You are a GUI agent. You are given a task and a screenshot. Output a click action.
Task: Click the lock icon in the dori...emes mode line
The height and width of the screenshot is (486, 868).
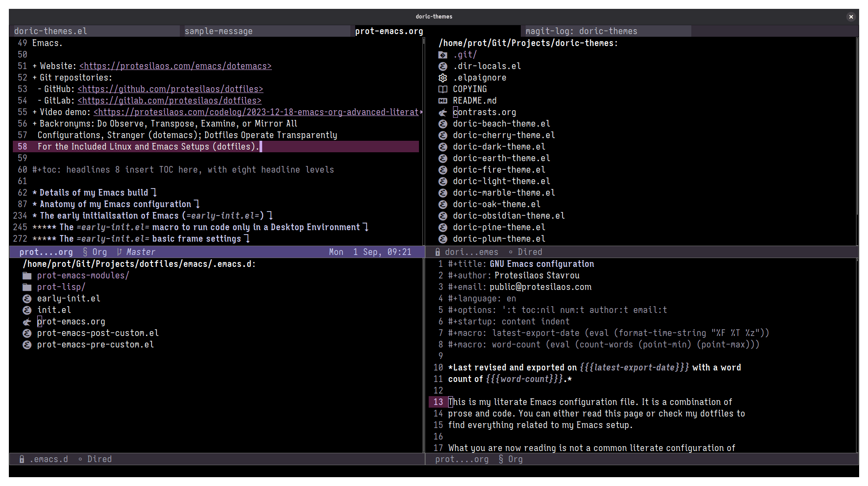438,252
